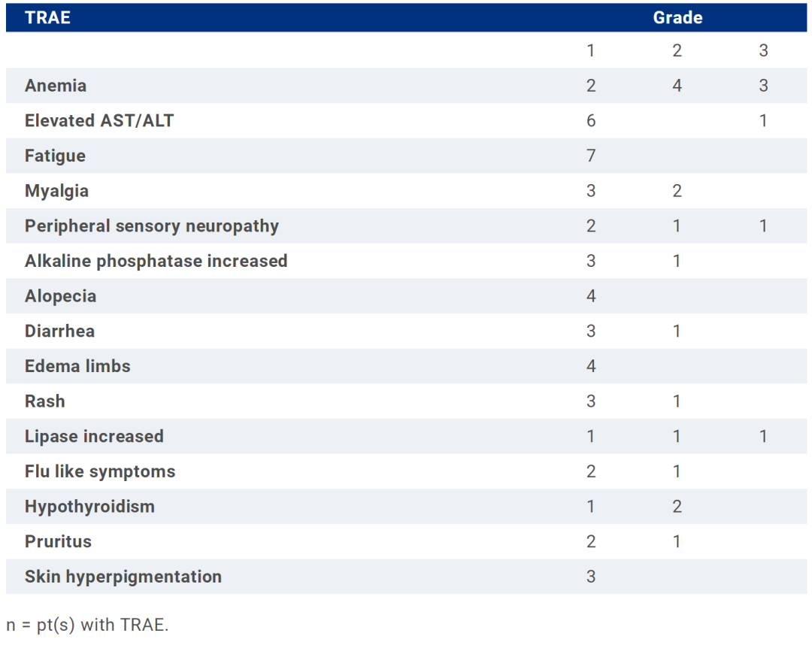Select the Alopecia row label
812x645 pixels.
tap(60, 296)
